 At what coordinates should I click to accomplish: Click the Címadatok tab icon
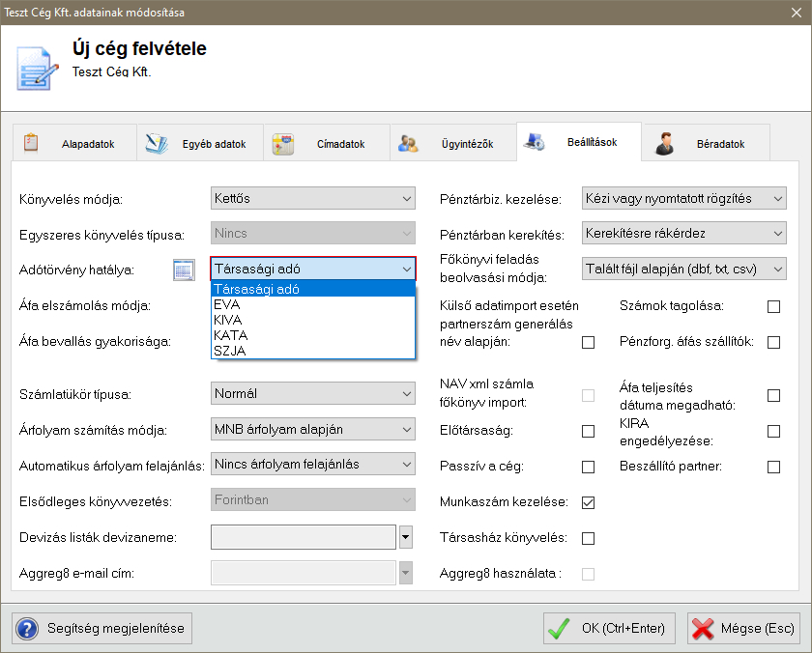click(x=282, y=144)
